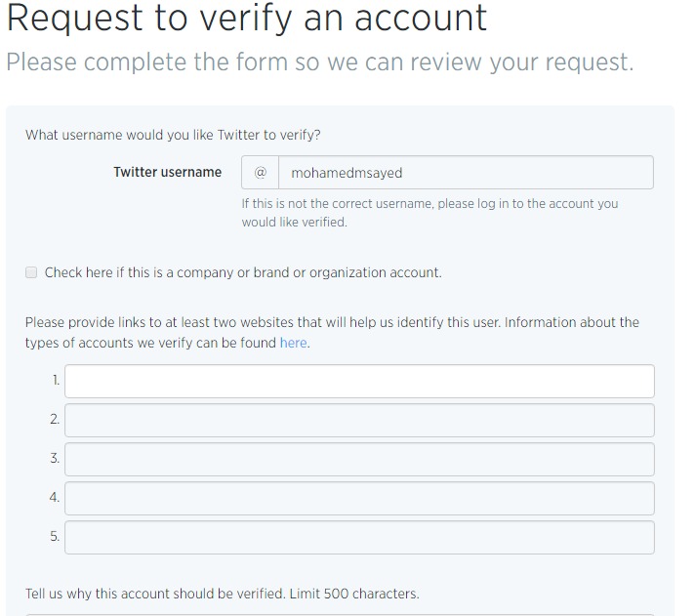The image size is (695, 616).
Task: Select website link field number 2
Action: (359, 420)
